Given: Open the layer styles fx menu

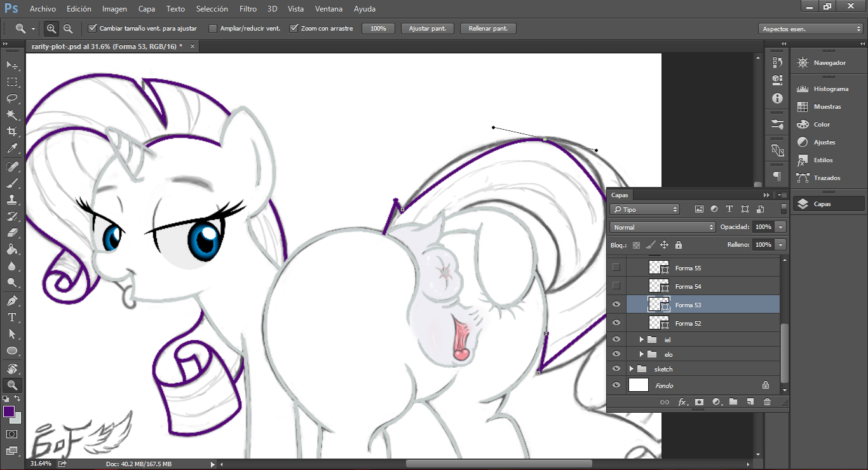Looking at the screenshot, I should [x=682, y=402].
